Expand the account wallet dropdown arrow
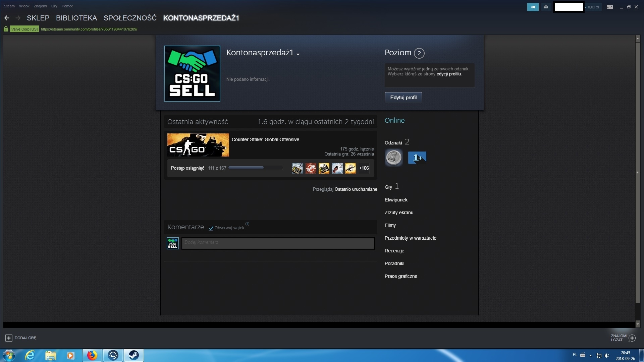The height and width of the screenshot is (362, 644). pyautogui.click(x=586, y=7)
